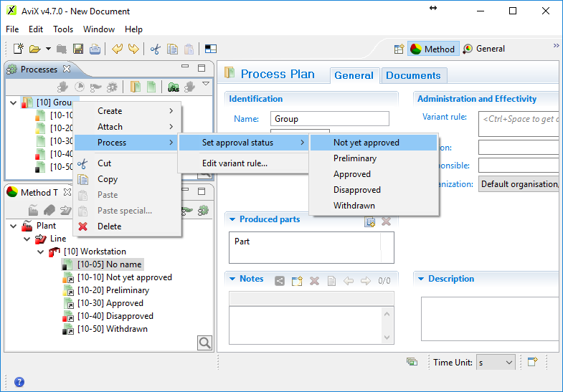Collapse the Notes section
The width and height of the screenshot is (563, 392).
pyautogui.click(x=232, y=279)
